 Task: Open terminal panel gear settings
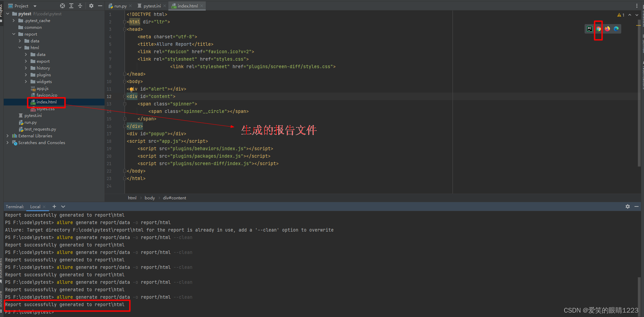point(628,206)
